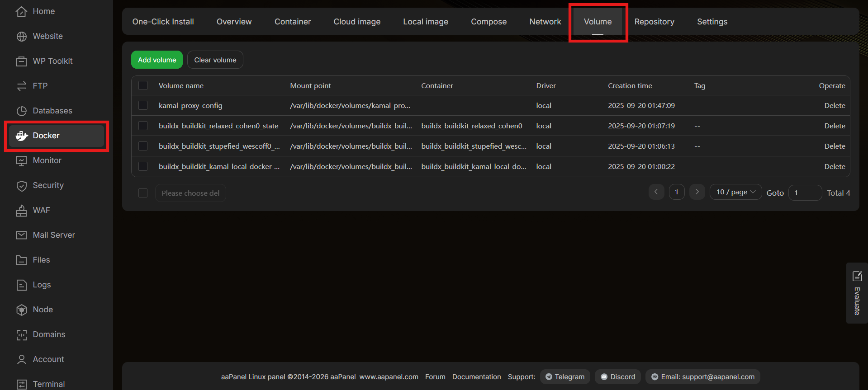The width and height of the screenshot is (868, 390).
Task: Go to next page arrow
Action: (x=697, y=192)
